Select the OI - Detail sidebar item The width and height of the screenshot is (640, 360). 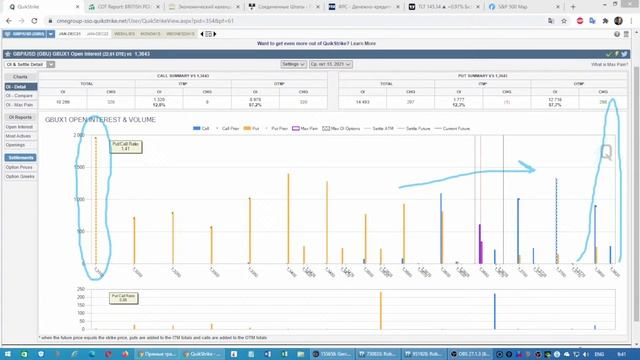[x=21, y=87]
